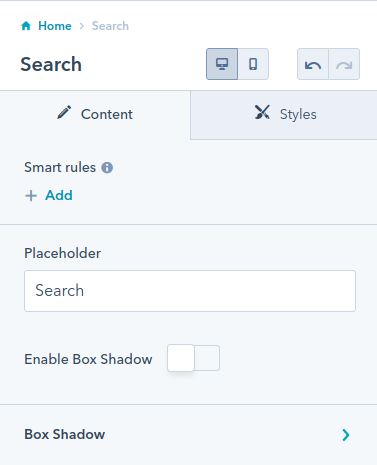
Task: Add a new smart rule
Action: pyautogui.click(x=49, y=195)
